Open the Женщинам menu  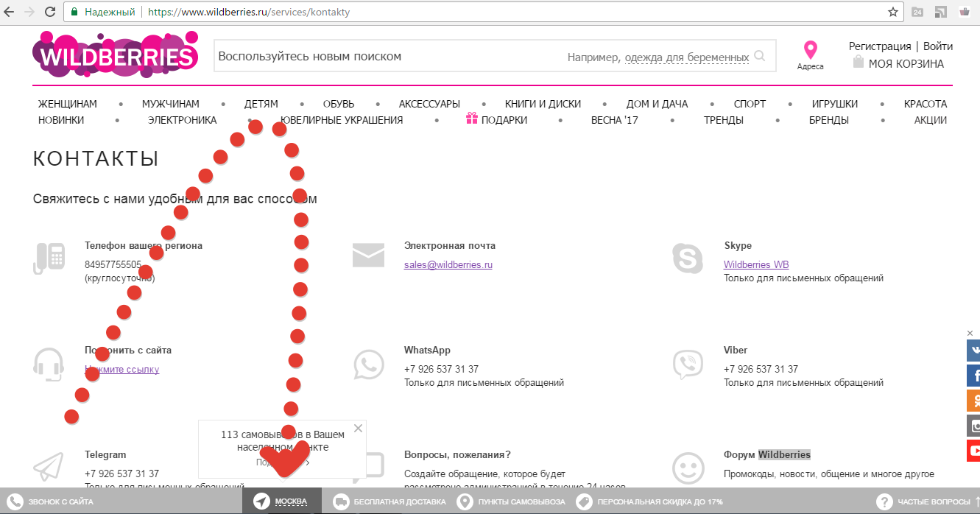tap(68, 104)
